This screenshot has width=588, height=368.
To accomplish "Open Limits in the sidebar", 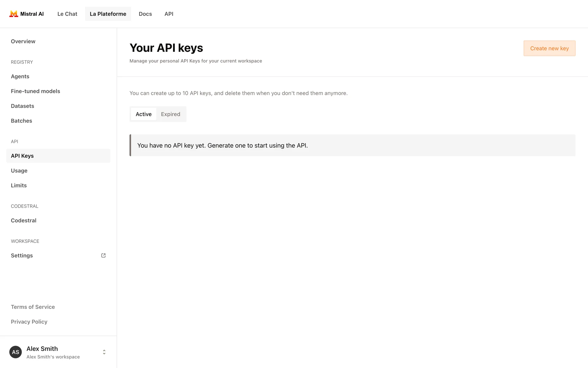I will [19, 186].
